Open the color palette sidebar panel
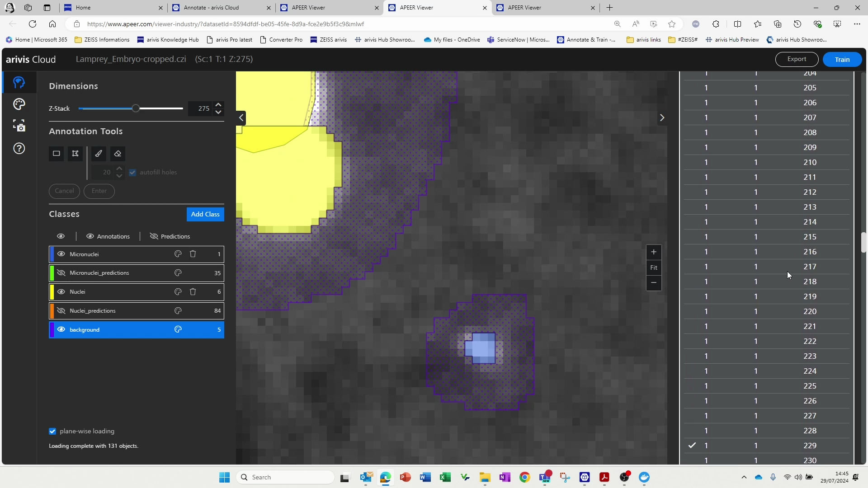The image size is (868, 488). point(19,104)
